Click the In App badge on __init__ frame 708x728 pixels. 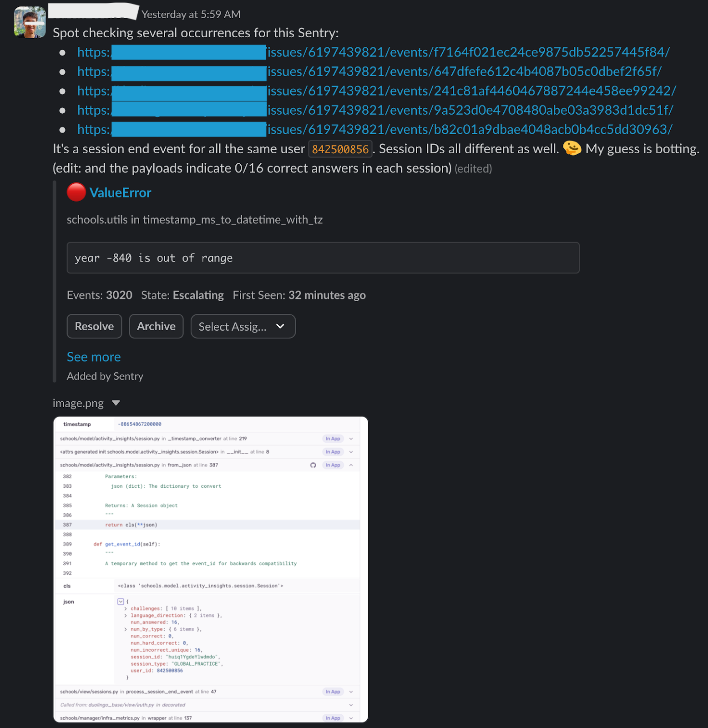tap(333, 452)
